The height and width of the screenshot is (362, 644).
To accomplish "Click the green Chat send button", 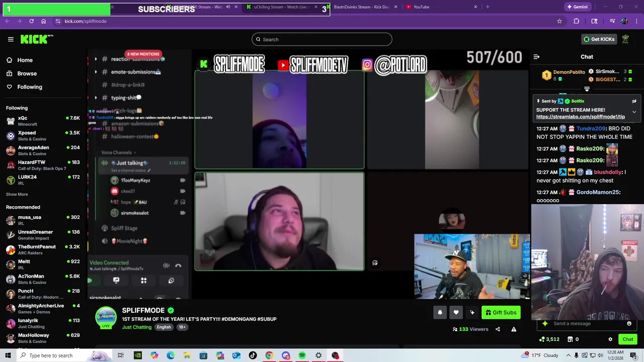I will tap(627, 339).
